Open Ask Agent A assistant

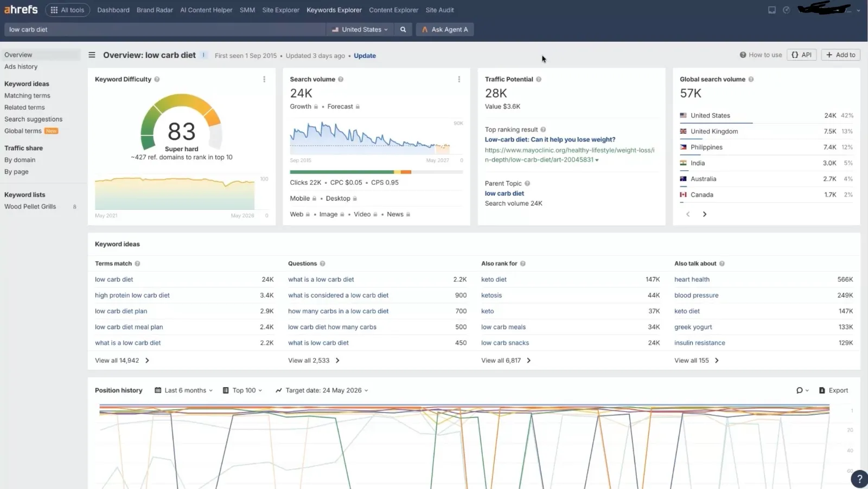coord(445,30)
